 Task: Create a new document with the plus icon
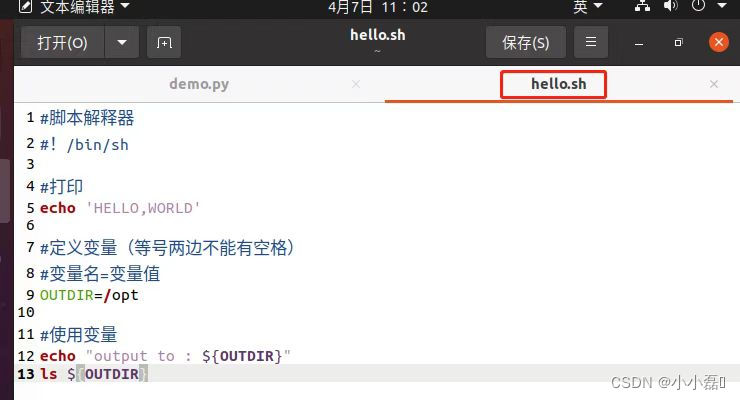(x=164, y=42)
